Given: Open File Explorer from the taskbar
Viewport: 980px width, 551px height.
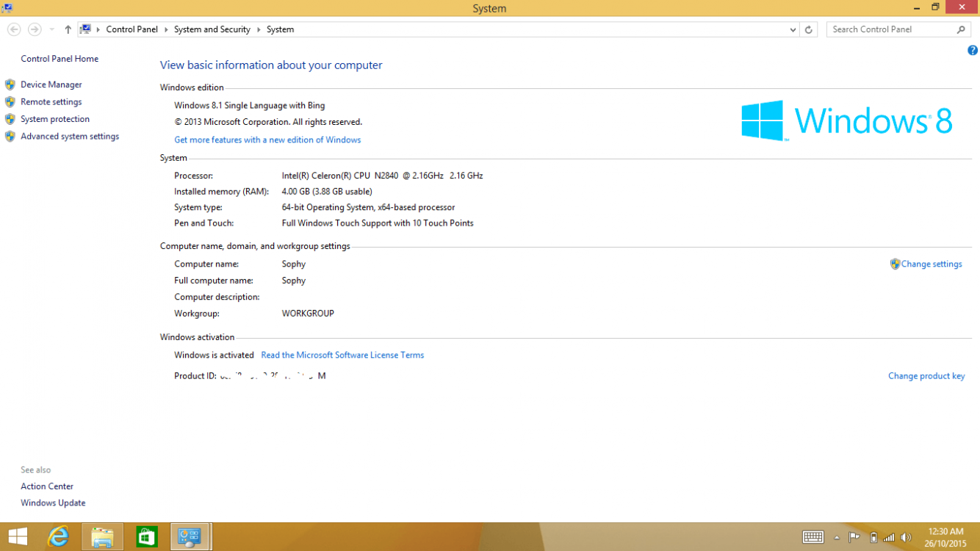Looking at the screenshot, I should click(x=102, y=537).
